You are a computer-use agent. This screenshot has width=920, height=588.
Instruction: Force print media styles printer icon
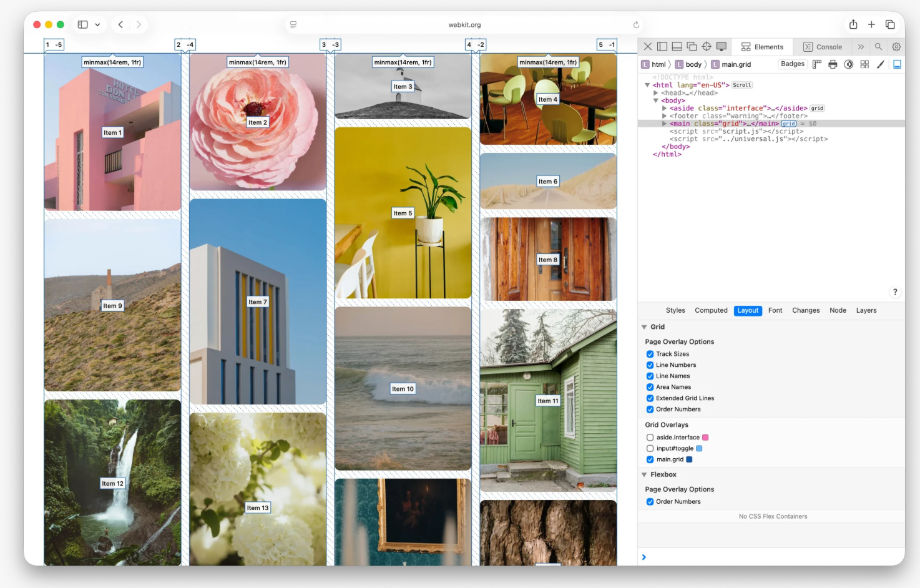point(833,64)
